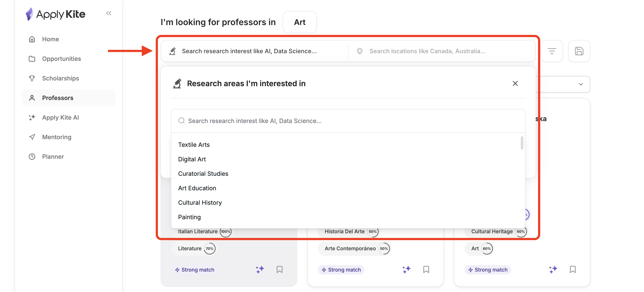Viewport: 644px width, 292px height.
Task: Open Scholarships in the sidebar
Action: [x=60, y=78]
